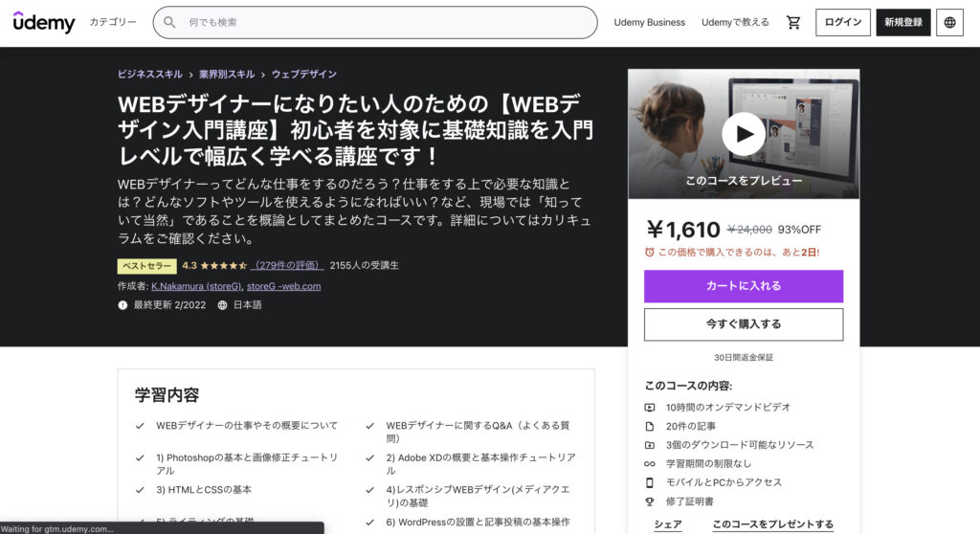Click 10時間のオンデマンドビデオ text
The height and width of the screenshot is (534, 980).
[x=728, y=408]
